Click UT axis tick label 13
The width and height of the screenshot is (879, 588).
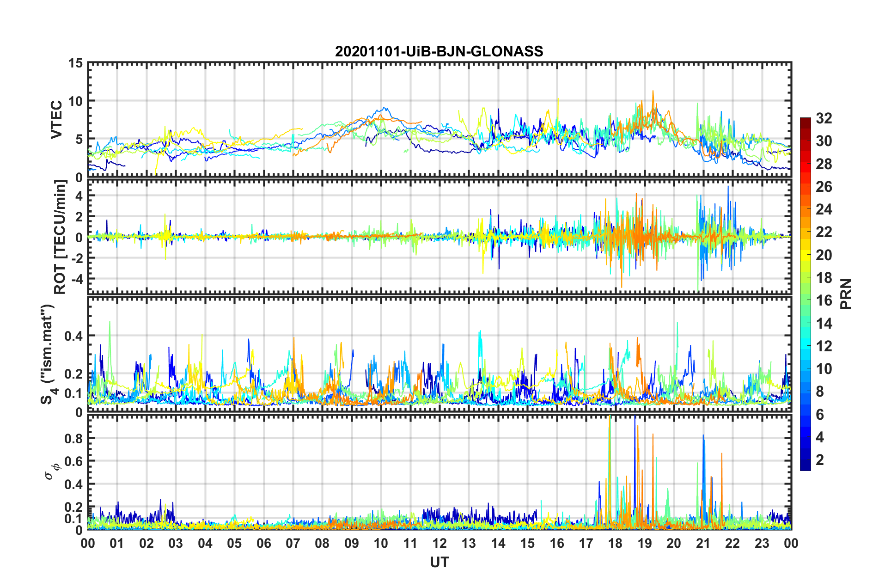pos(469,543)
